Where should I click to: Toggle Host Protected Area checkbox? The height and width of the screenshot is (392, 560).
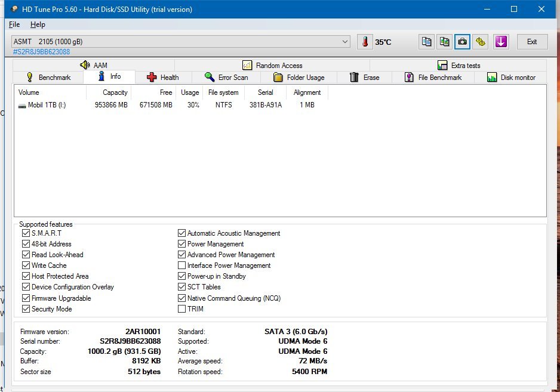tap(26, 276)
